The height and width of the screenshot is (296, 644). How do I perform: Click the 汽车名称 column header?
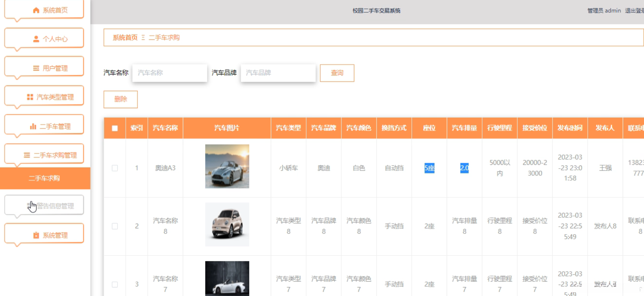(x=165, y=128)
